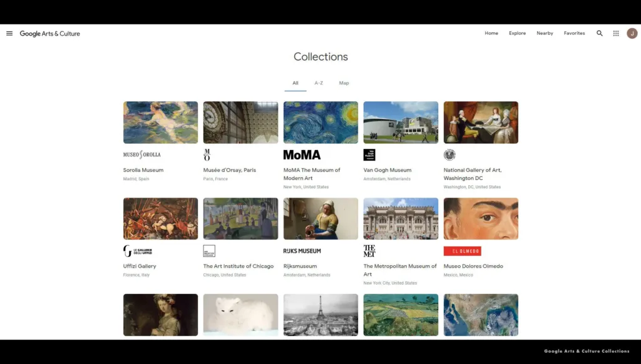This screenshot has height=364, width=641.
Task: Open the user account avatar
Action: point(632,34)
